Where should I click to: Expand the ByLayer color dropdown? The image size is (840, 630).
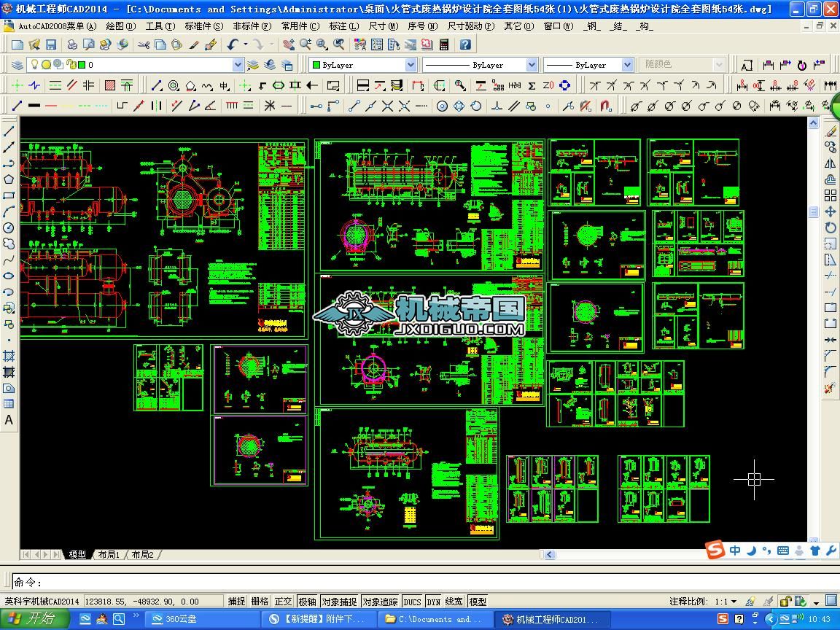[411, 65]
